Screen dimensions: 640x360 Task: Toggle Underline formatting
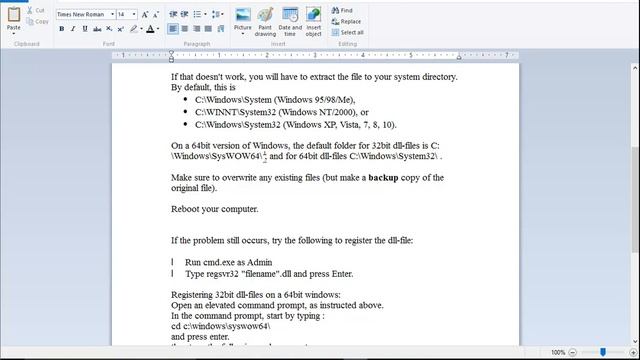coord(85,29)
